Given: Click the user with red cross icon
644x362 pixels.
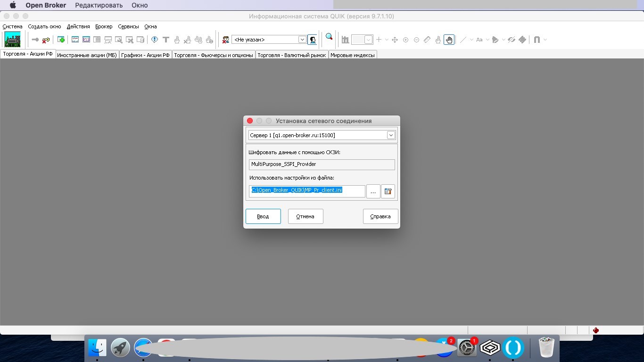Looking at the screenshot, I should (226, 40).
